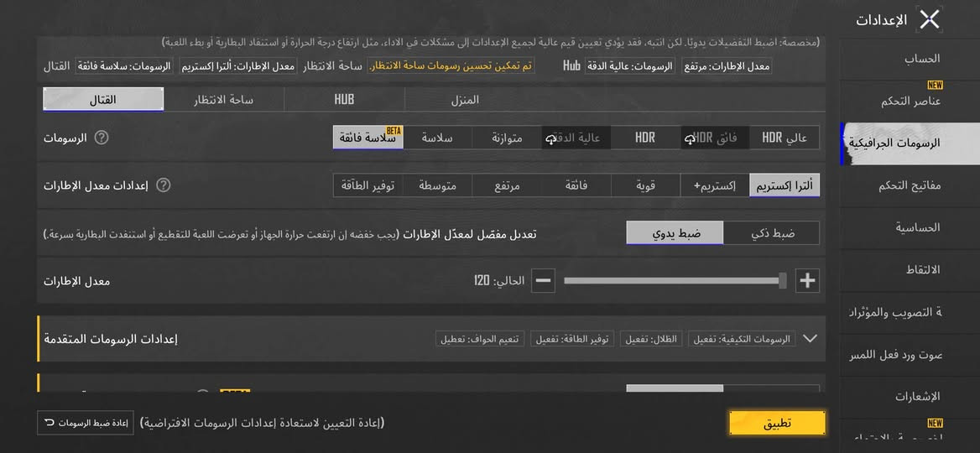Click the تطبيق apply button
Screen dimensions: 980x453
click(x=778, y=423)
